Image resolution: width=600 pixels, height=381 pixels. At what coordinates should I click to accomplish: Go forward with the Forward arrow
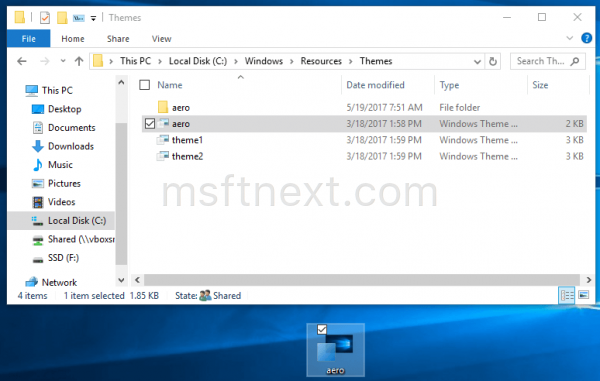45,61
